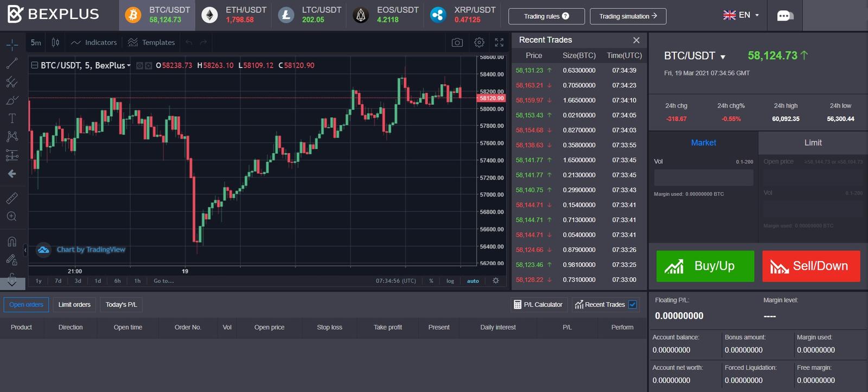Toggle percent scale on chart
This screenshot has height=392, width=868.
pyautogui.click(x=431, y=281)
